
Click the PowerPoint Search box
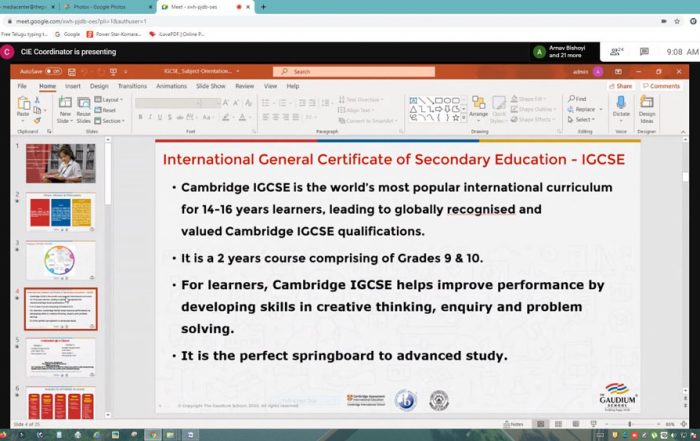[354, 71]
